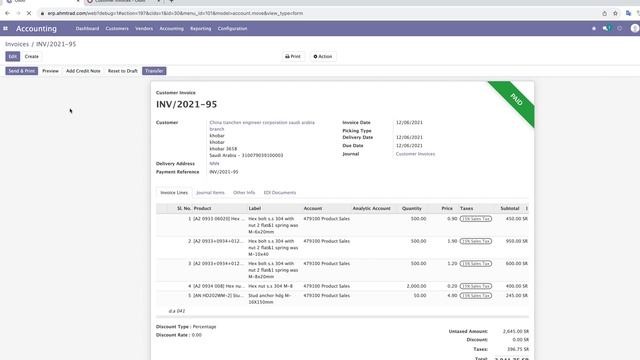640x360 pixels.
Task: Open the Accounting menu item
Action: [171, 29]
